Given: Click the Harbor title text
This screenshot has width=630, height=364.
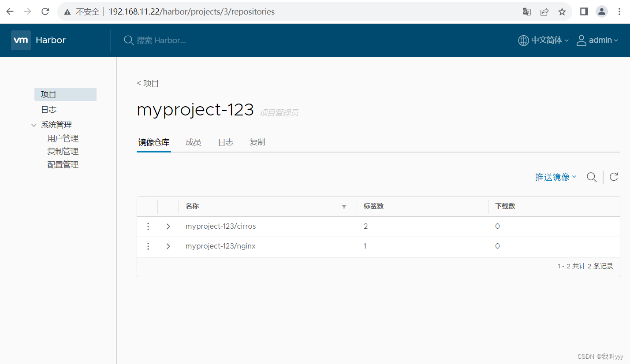Looking at the screenshot, I should 51,40.
